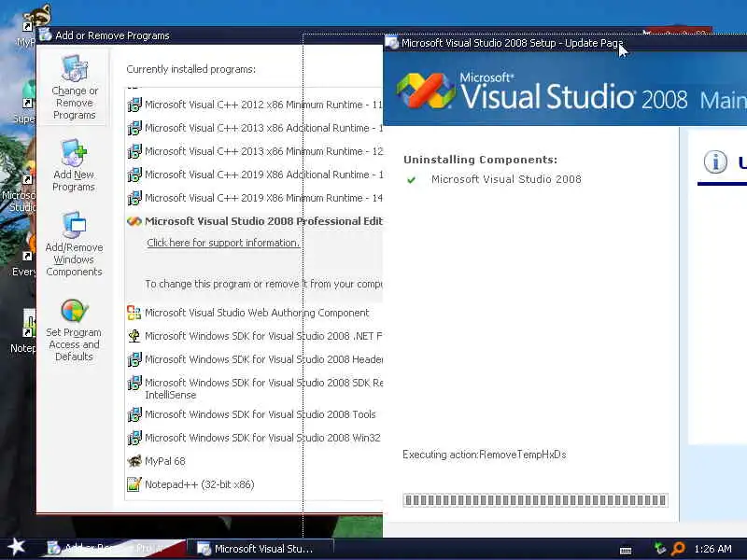This screenshot has width=747, height=560.
Task: Click the MyPal 68 raccoon icon in list
Action: [134, 461]
